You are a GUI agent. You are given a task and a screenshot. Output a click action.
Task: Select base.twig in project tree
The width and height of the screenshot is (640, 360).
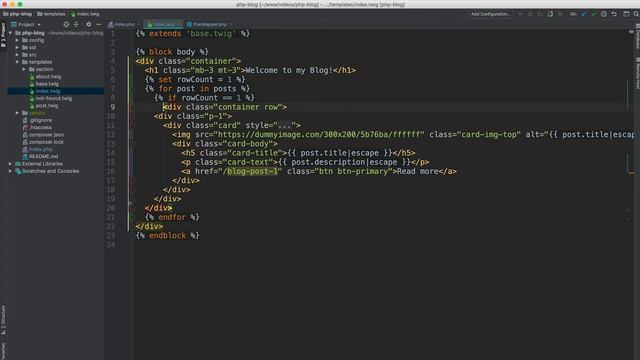click(47, 84)
